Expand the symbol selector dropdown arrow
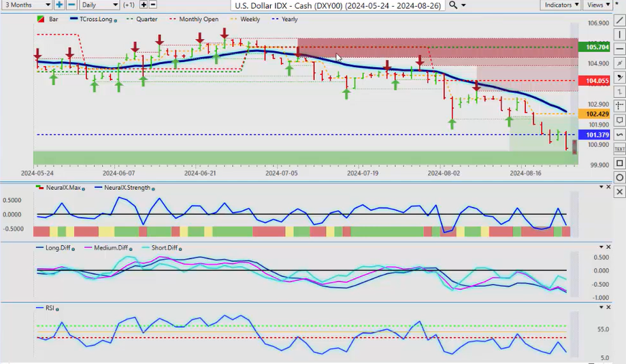This screenshot has height=364, width=626. (464, 5)
